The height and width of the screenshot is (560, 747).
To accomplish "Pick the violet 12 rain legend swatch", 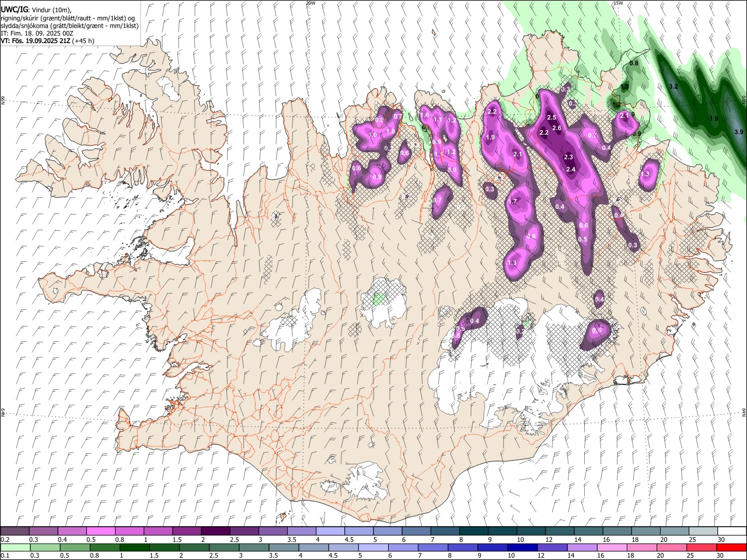I will click(552, 548).
